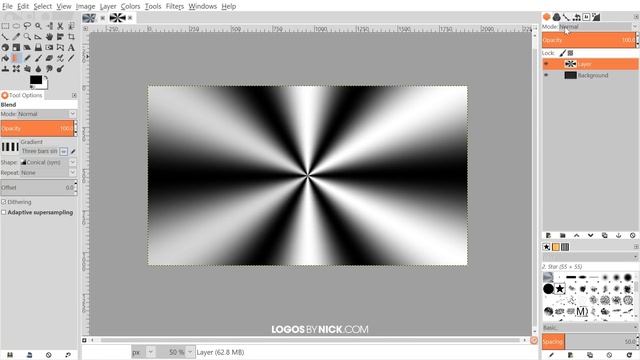
Task: Open the gradient Shape dropdown
Action: click(x=48, y=162)
